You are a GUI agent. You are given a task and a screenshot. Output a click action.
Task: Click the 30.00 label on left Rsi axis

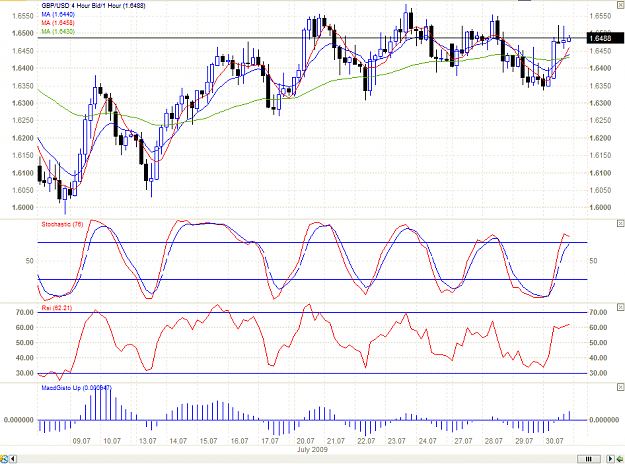24,373
